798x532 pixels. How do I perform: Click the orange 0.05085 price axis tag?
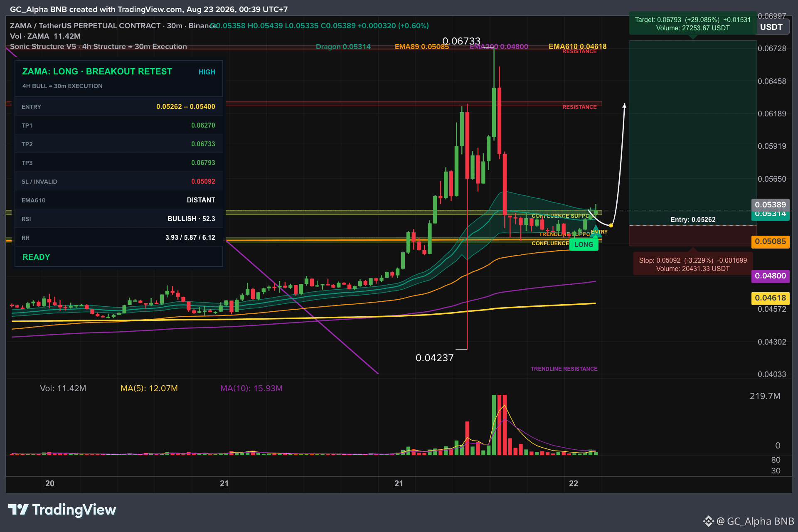771,241
